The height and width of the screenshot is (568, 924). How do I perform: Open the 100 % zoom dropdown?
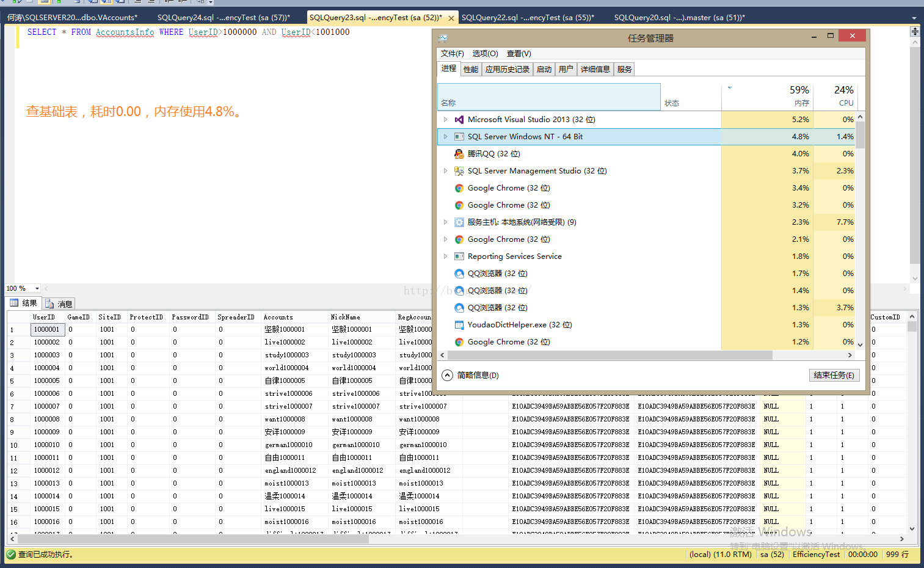37,288
